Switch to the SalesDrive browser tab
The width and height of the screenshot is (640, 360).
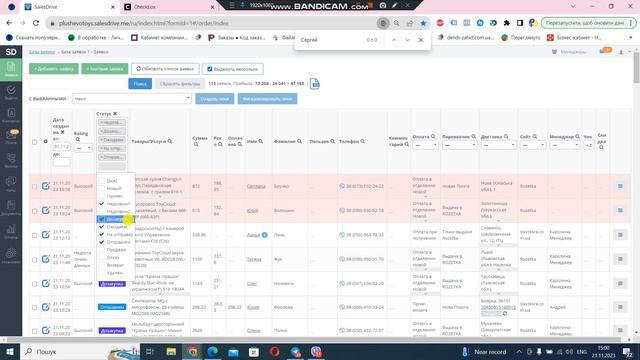[x=69, y=7]
